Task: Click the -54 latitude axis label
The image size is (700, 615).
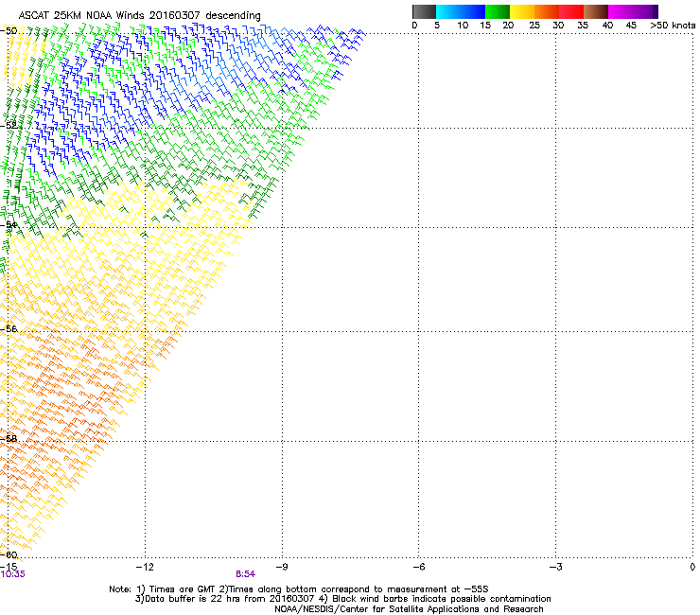Action: coord(9,224)
